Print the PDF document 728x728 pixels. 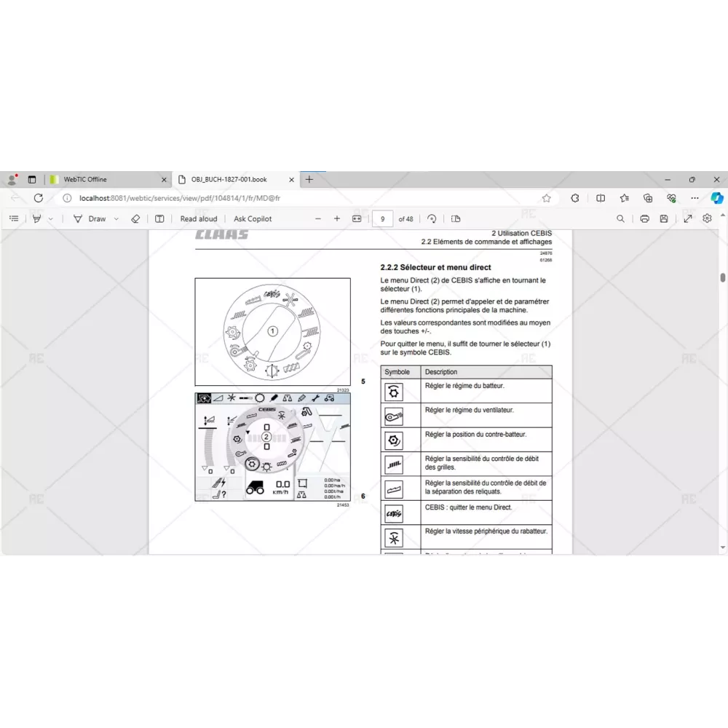coord(644,218)
